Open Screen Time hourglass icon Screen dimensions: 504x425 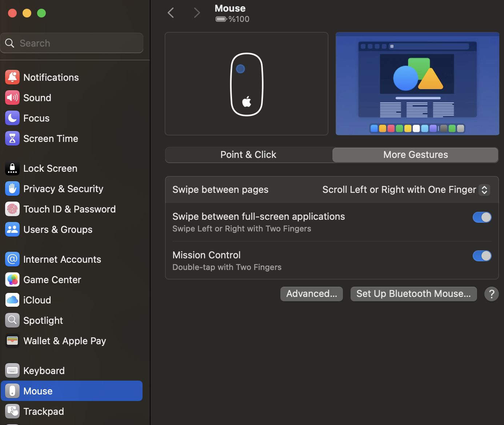click(x=12, y=138)
